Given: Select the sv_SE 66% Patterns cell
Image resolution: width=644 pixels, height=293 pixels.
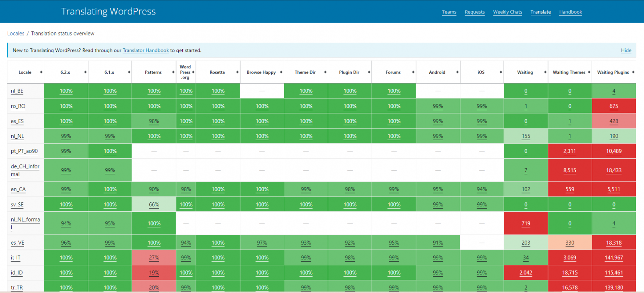Looking at the screenshot, I should coord(154,205).
